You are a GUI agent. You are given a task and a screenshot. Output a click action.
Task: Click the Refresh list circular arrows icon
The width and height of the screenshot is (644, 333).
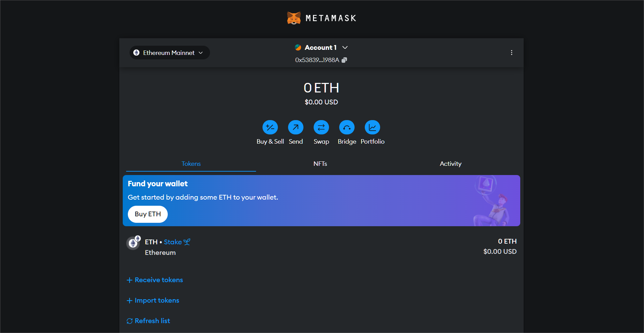click(x=130, y=321)
